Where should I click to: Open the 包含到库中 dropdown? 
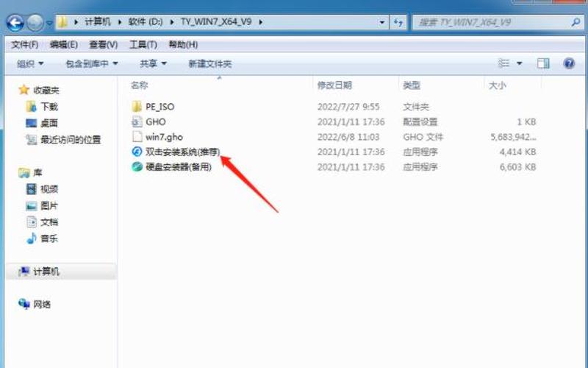92,63
